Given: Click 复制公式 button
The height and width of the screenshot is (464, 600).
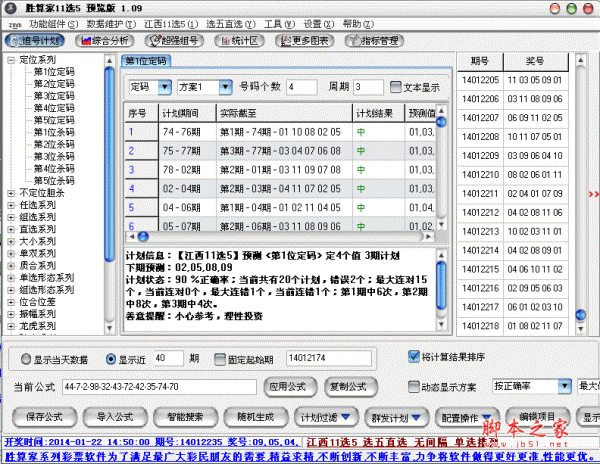Looking at the screenshot, I should [x=351, y=387].
